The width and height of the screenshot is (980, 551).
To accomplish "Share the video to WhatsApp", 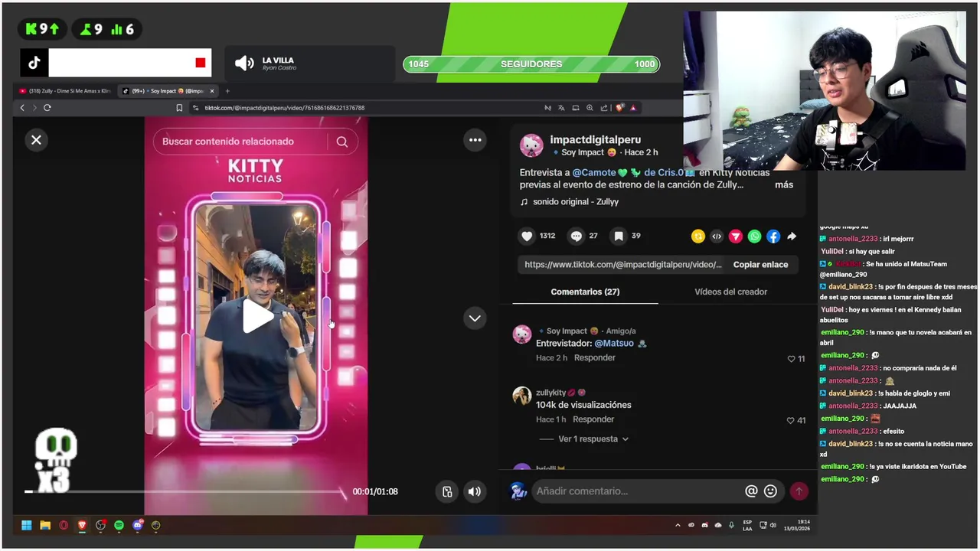I will 755,236.
